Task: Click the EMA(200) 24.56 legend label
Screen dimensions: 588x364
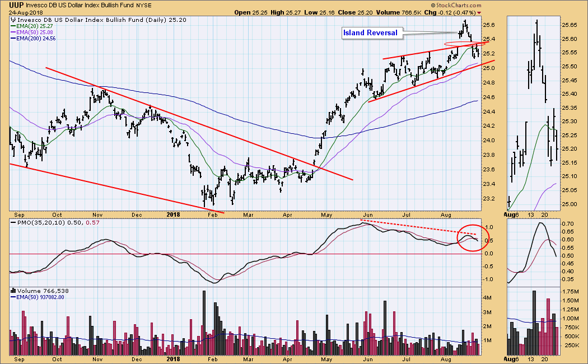Action: (x=35, y=38)
